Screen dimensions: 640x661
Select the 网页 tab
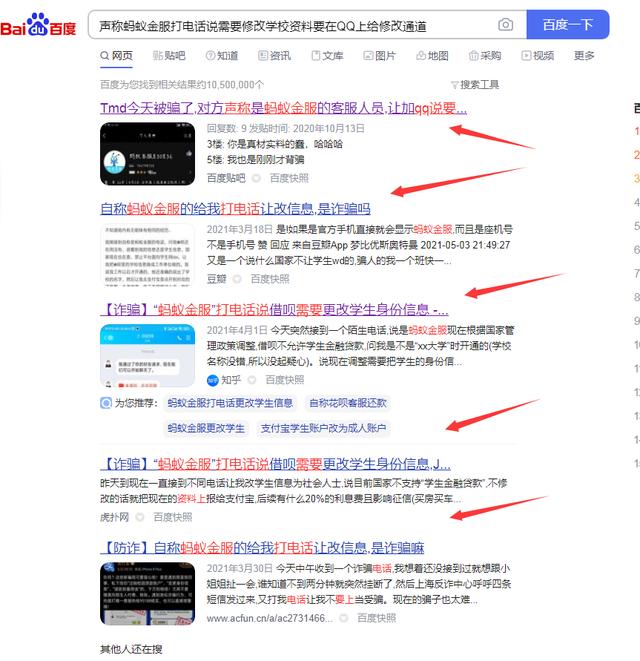pyautogui.click(x=116, y=56)
